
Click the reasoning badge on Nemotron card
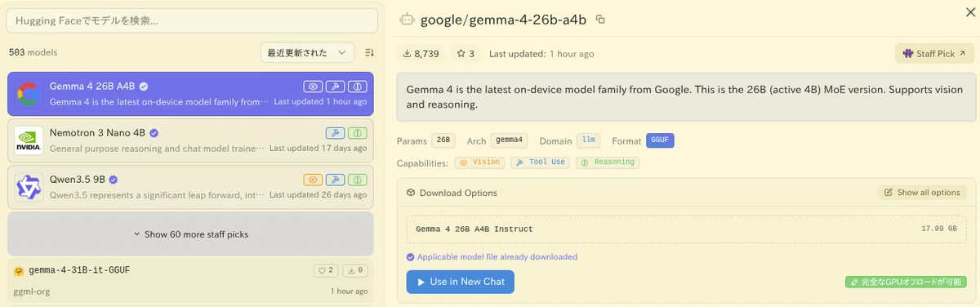358,133
